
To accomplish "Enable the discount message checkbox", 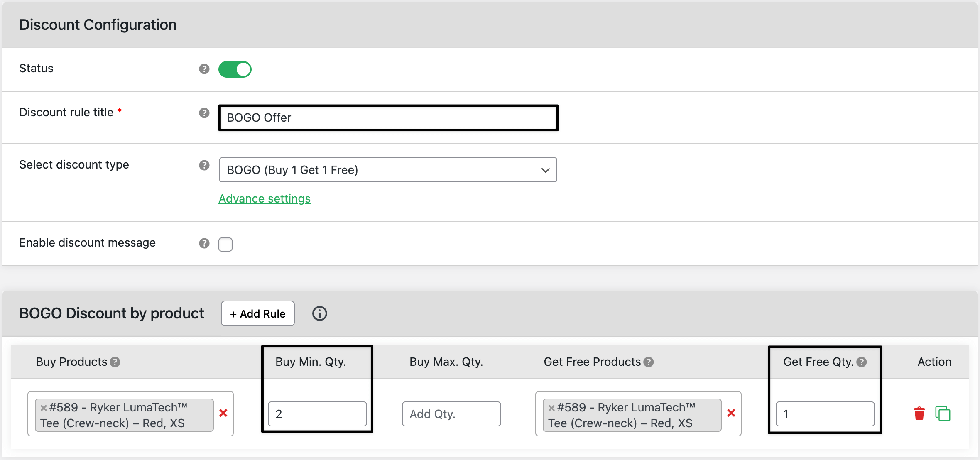I will coord(225,244).
